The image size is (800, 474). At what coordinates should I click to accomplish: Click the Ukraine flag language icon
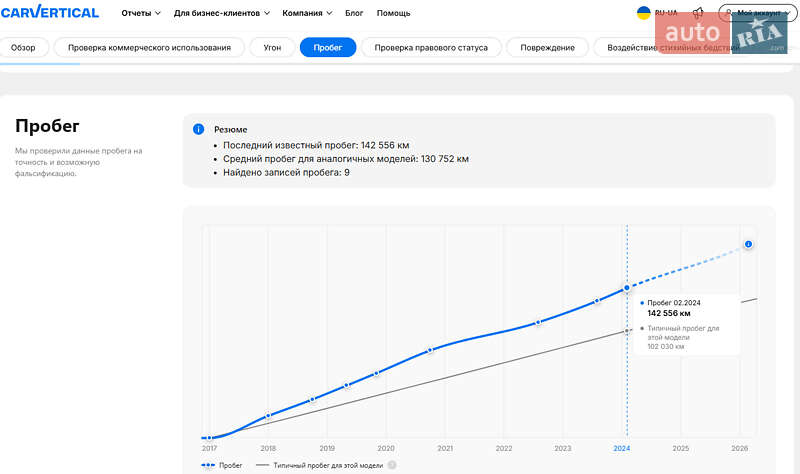coord(644,13)
